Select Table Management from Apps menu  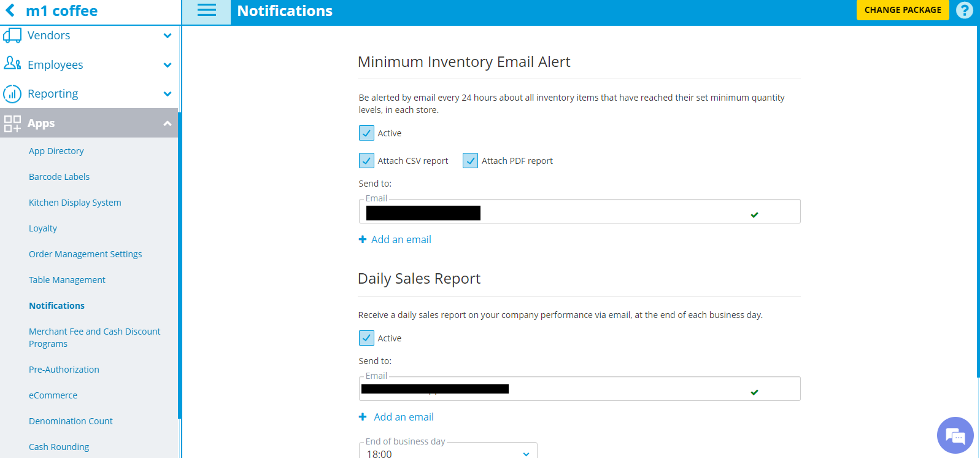pyautogui.click(x=67, y=280)
